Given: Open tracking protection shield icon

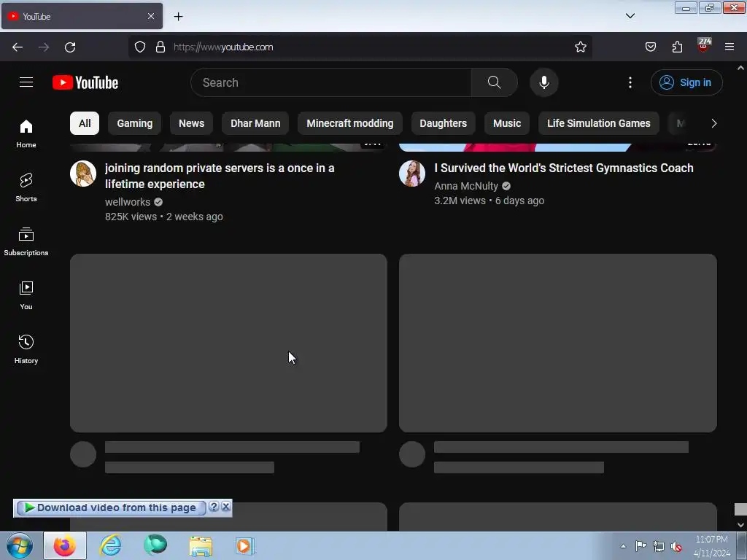Looking at the screenshot, I should (x=139, y=47).
